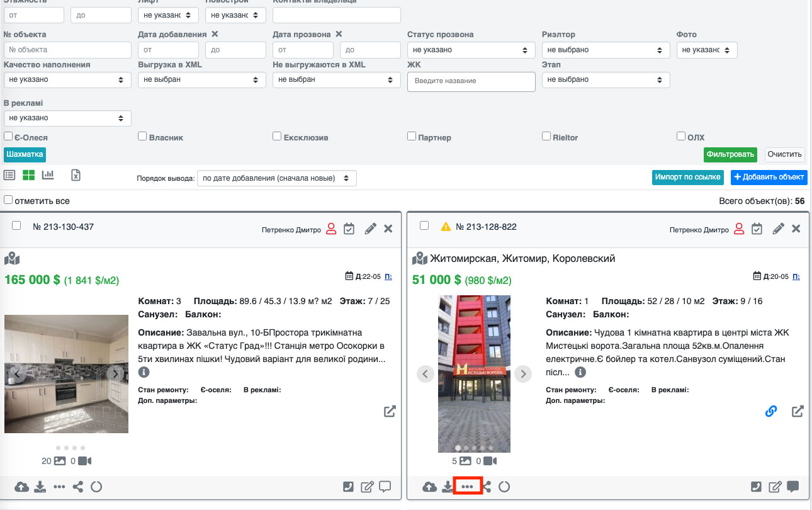Switch to grid view icon
The width and height of the screenshot is (812, 510).
(28, 176)
